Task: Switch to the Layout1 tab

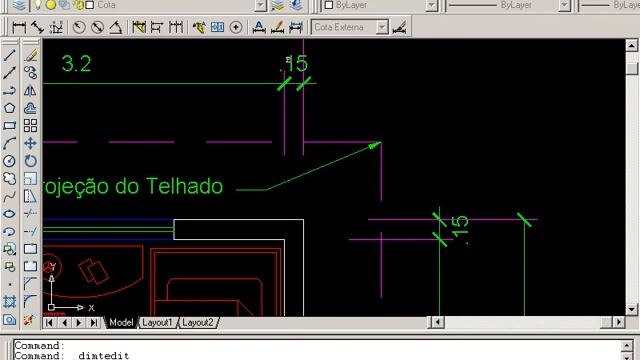Action: pyautogui.click(x=158, y=322)
